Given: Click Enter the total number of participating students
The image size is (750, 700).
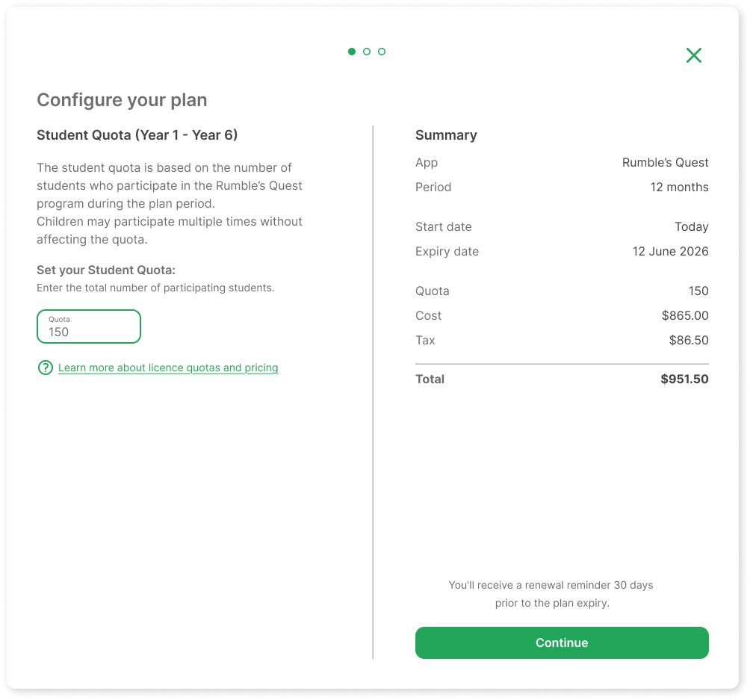Looking at the screenshot, I should click(x=155, y=288).
